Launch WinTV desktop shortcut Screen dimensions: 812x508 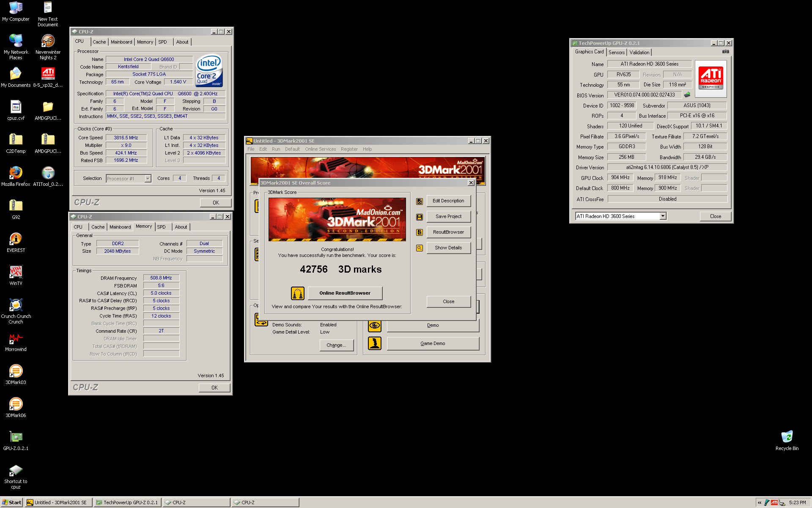pyautogui.click(x=16, y=275)
